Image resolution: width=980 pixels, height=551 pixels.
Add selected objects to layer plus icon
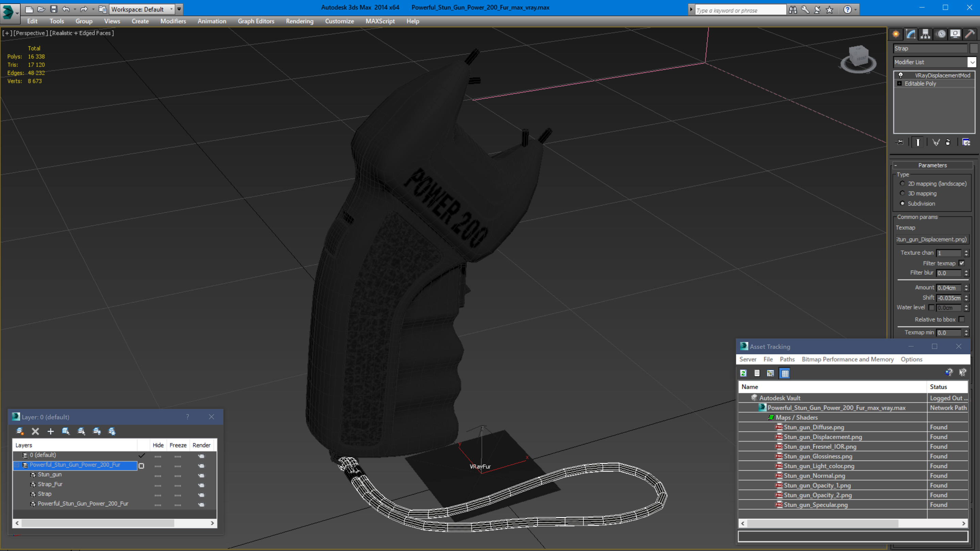tap(51, 431)
